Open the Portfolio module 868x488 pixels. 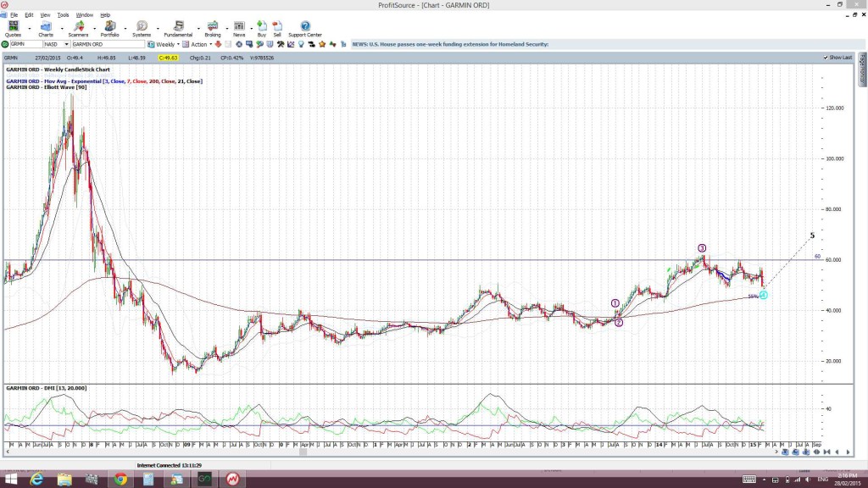click(x=109, y=29)
